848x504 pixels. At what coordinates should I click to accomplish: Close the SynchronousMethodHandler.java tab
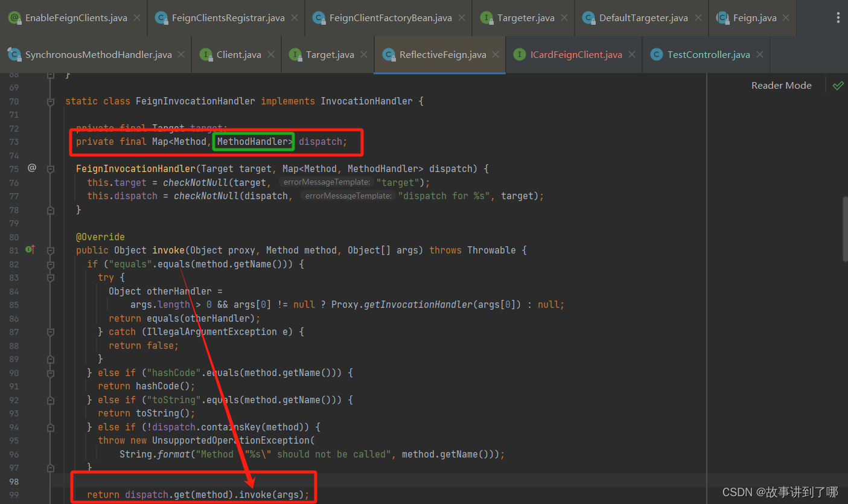[x=181, y=54]
